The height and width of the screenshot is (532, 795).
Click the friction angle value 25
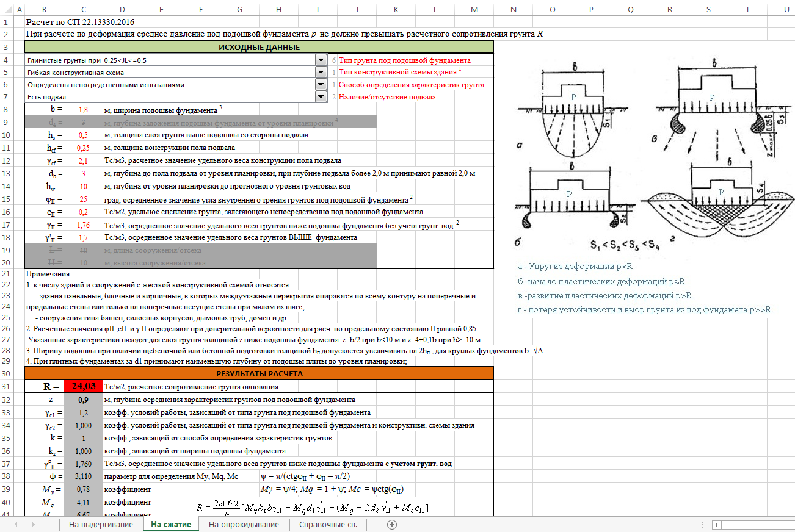(83, 199)
